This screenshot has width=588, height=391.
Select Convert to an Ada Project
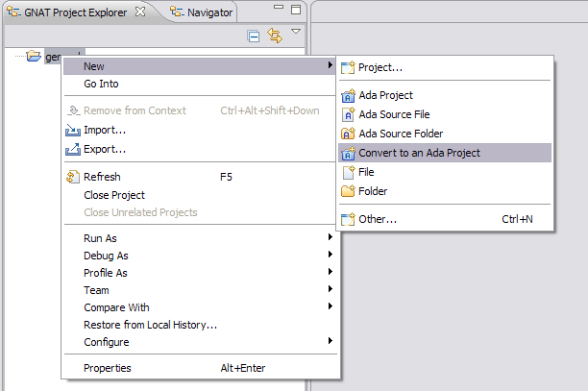pyautogui.click(x=445, y=153)
